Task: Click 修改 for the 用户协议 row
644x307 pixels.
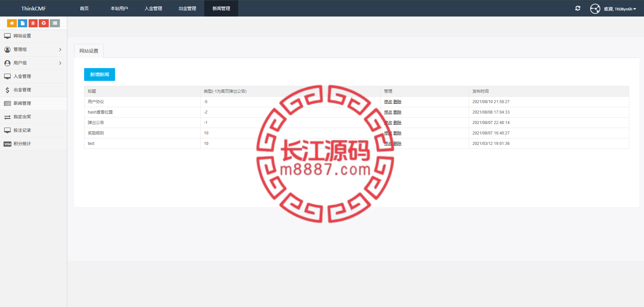Action: (x=388, y=102)
